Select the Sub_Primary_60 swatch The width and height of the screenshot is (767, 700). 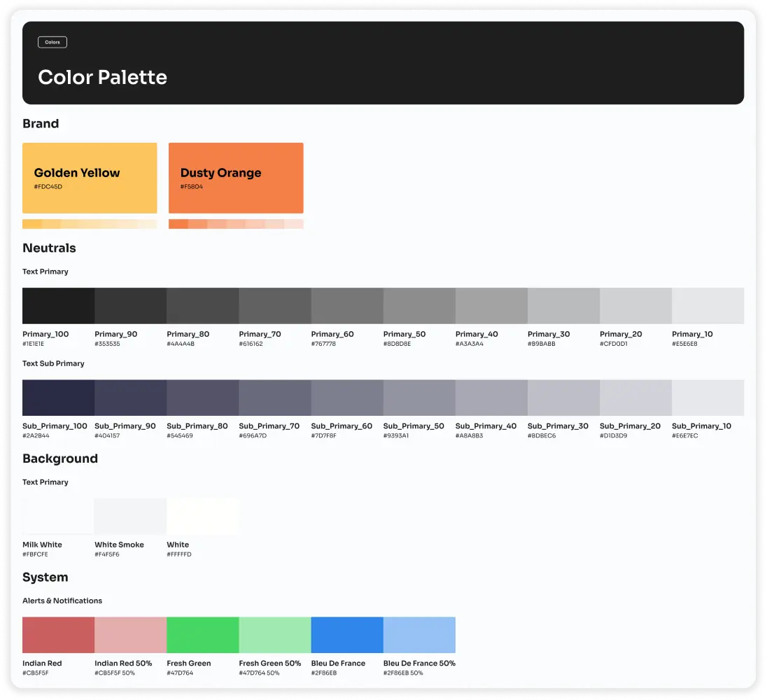[346, 397]
